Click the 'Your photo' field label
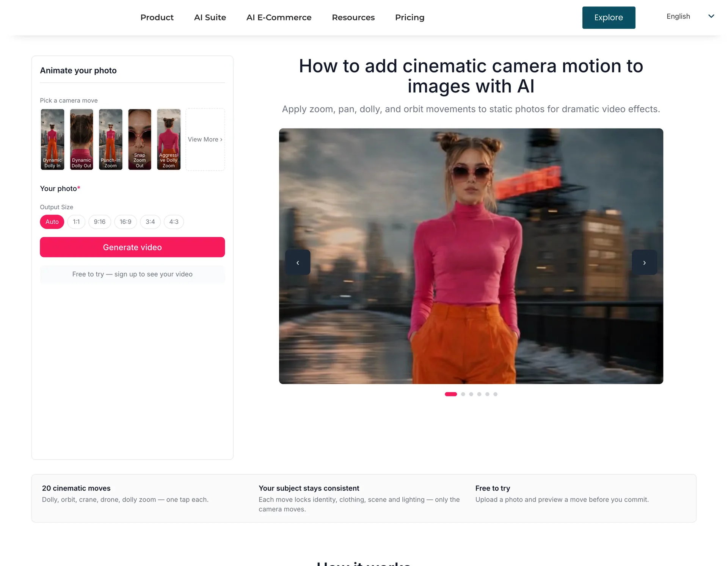Screen dimensions: 728x566 pos(60,188)
